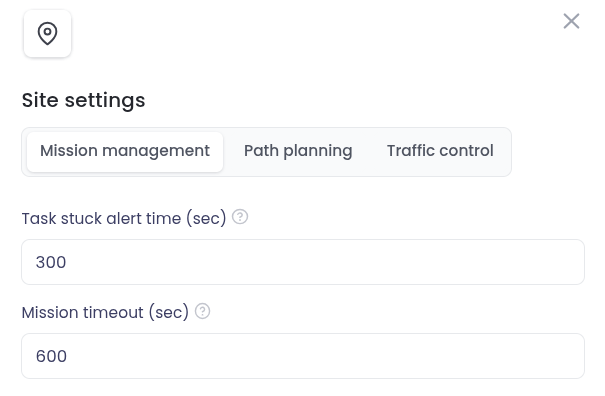Click the Mission timeout (sec) label
The height and width of the screenshot is (396, 605).
[x=105, y=312]
